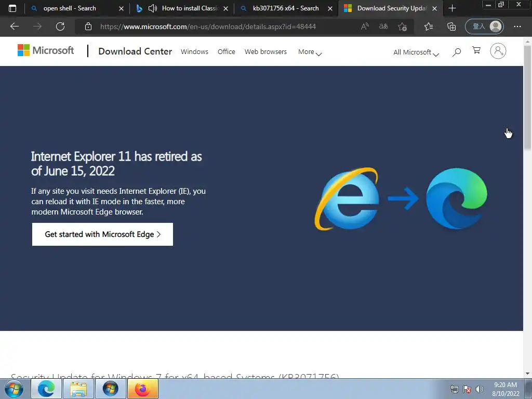Screen dimensions: 532x399
Task: Expand the More dropdown
Action: 310,52
